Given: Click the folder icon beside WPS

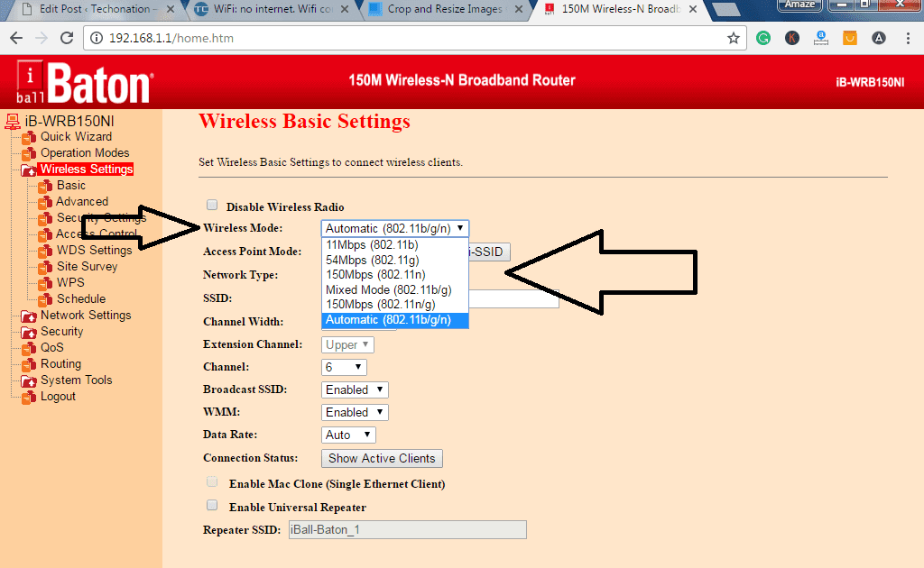Looking at the screenshot, I should [x=45, y=284].
